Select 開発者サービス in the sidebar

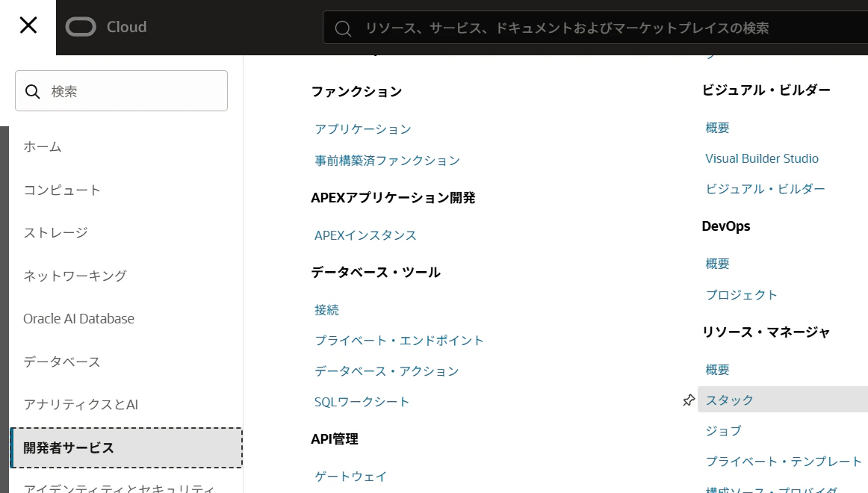[126, 447]
